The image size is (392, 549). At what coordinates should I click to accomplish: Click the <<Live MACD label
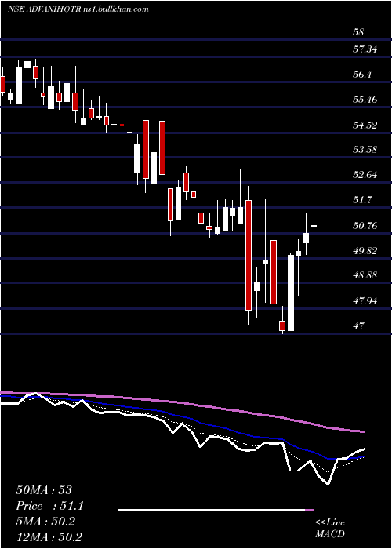coord(330,528)
